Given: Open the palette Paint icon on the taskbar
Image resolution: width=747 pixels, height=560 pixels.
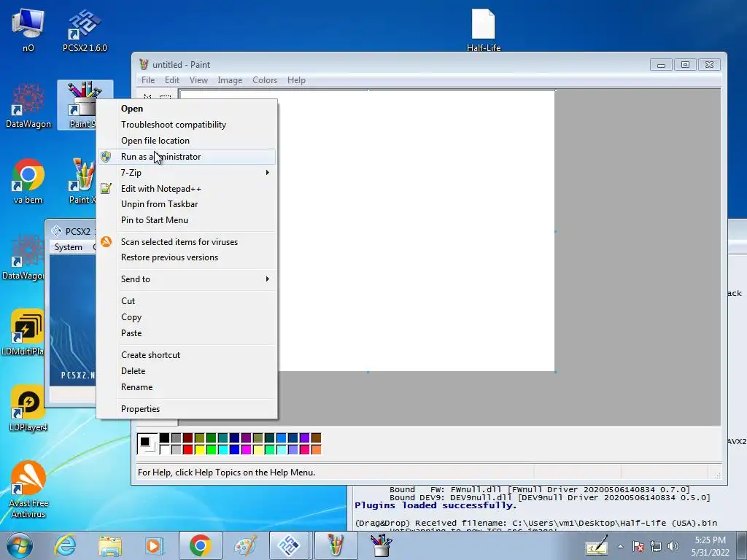Looking at the screenshot, I should [x=245, y=545].
